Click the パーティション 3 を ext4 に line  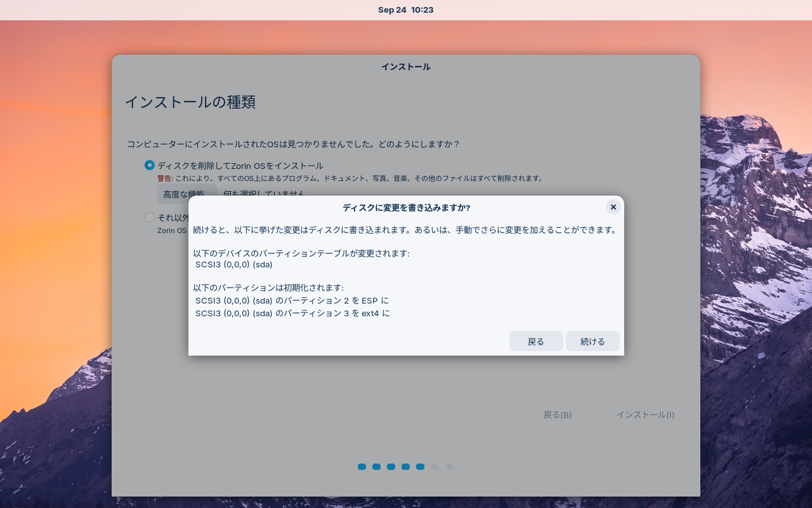tap(292, 313)
